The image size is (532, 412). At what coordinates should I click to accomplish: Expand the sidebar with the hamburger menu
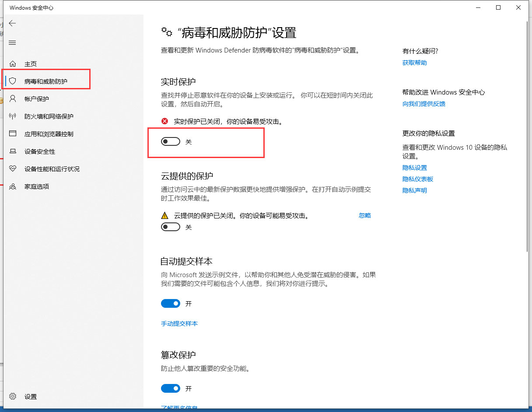tap(12, 42)
